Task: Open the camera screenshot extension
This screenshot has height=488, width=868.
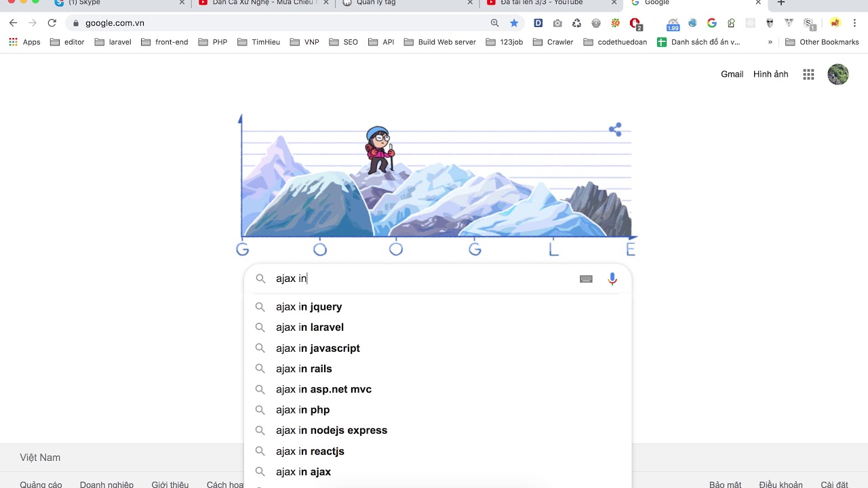Action: pos(557,23)
